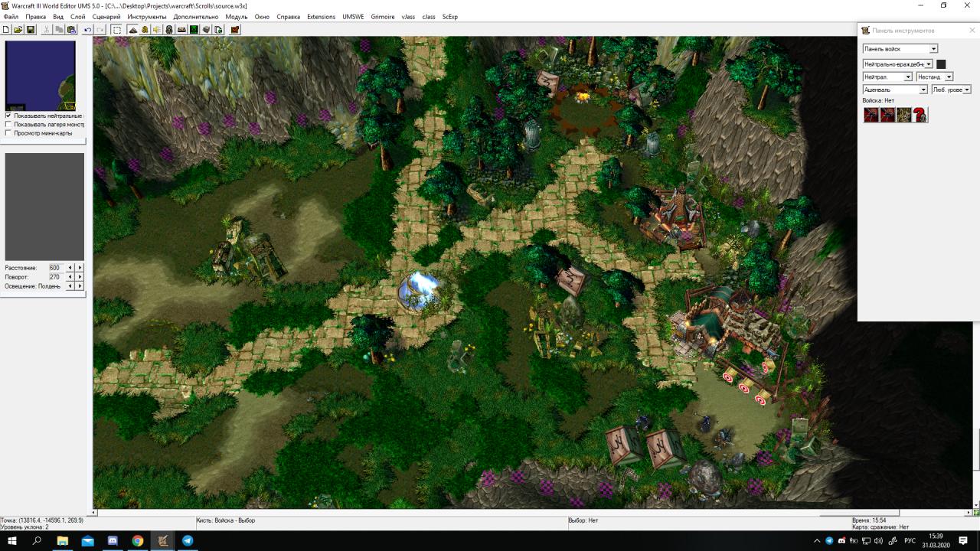
Task: Decrease "Поворот" with left arrow
Action: pos(70,277)
